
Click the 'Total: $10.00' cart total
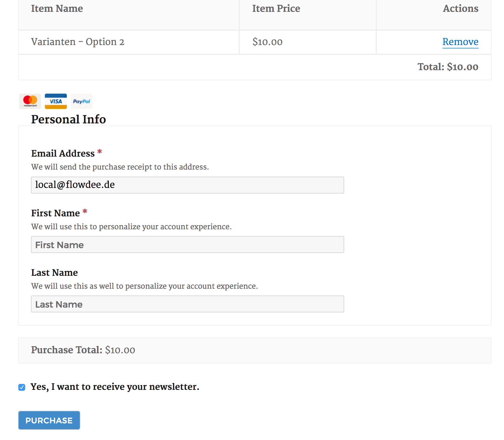point(448,67)
